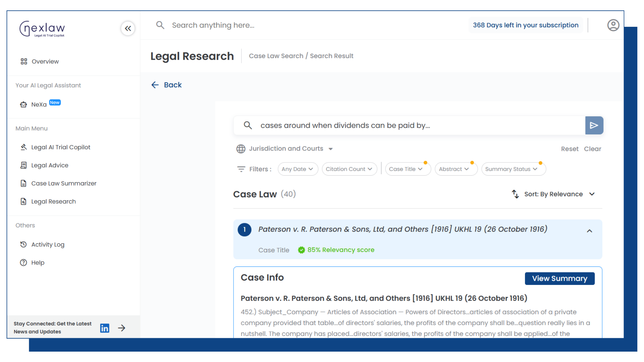
Task: Click the Search Result breadcrumb
Action: pos(331,56)
